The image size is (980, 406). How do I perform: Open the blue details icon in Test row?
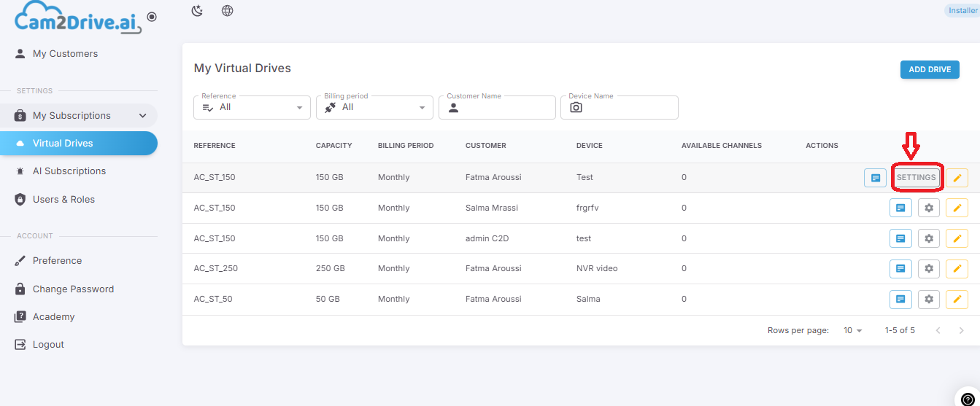875,178
